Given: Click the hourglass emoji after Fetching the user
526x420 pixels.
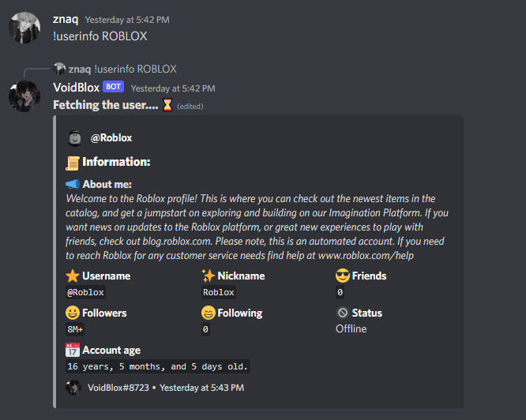Looking at the screenshot, I should (167, 105).
